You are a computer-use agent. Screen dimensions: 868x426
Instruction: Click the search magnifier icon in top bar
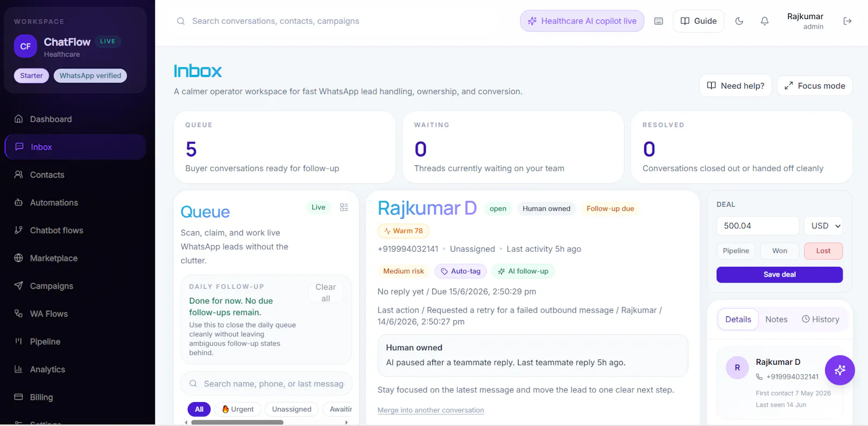[x=181, y=21]
